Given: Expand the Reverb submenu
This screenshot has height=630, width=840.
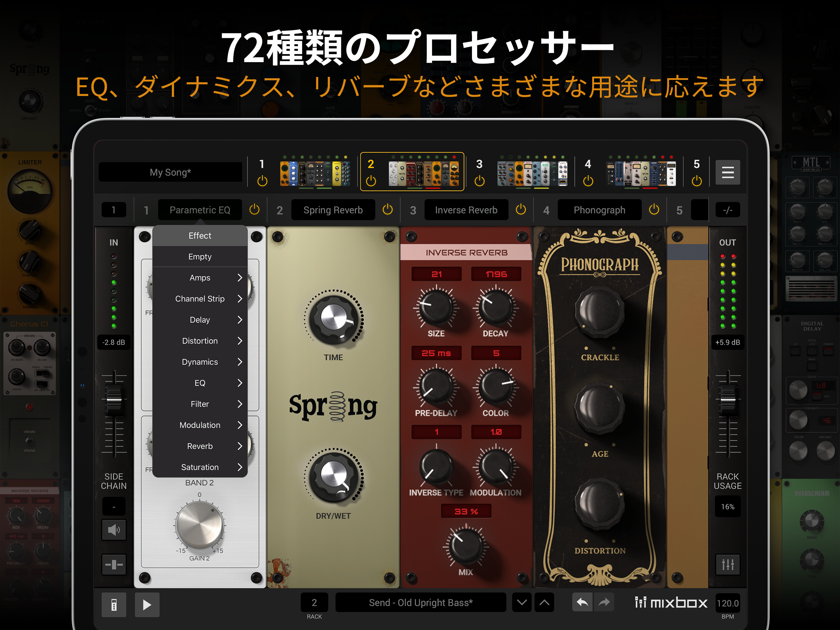Looking at the screenshot, I should coord(200,446).
